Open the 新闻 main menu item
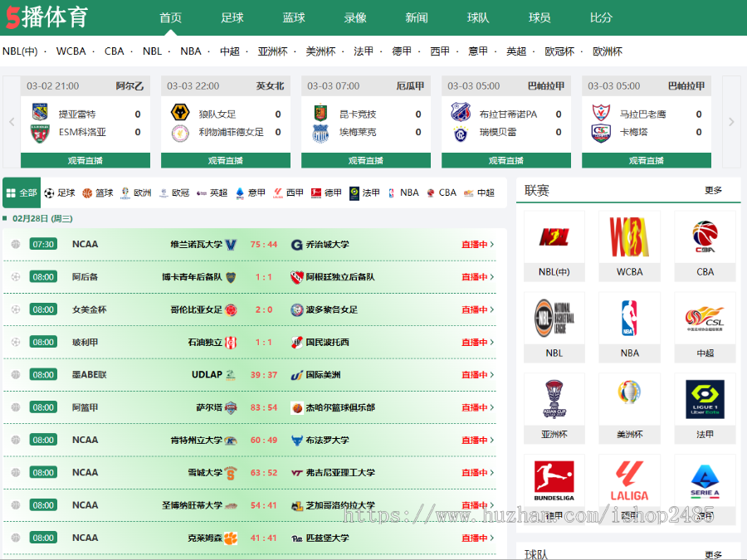The image size is (747, 560). coord(417,17)
